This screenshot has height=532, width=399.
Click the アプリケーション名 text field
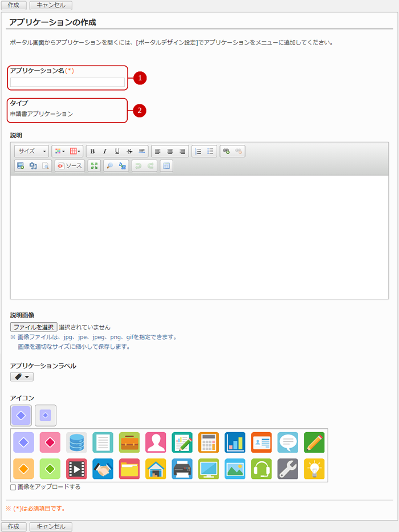67,82
